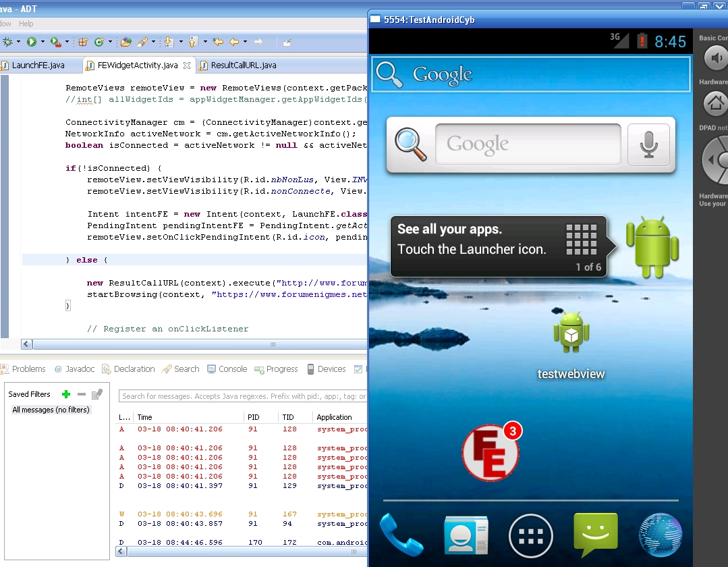The width and height of the screenshot is (728, 567).
Task: Open the Help menu
Action: 26,24
